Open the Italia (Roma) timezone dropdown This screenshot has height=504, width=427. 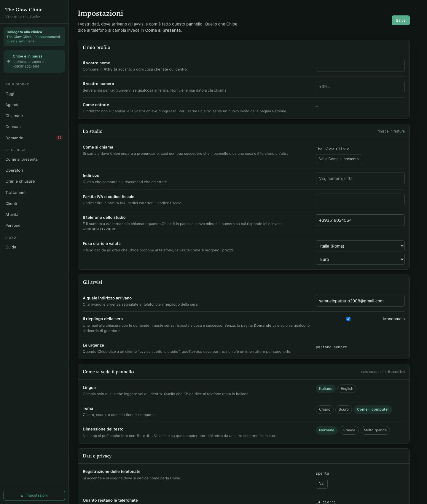[360, 246]
